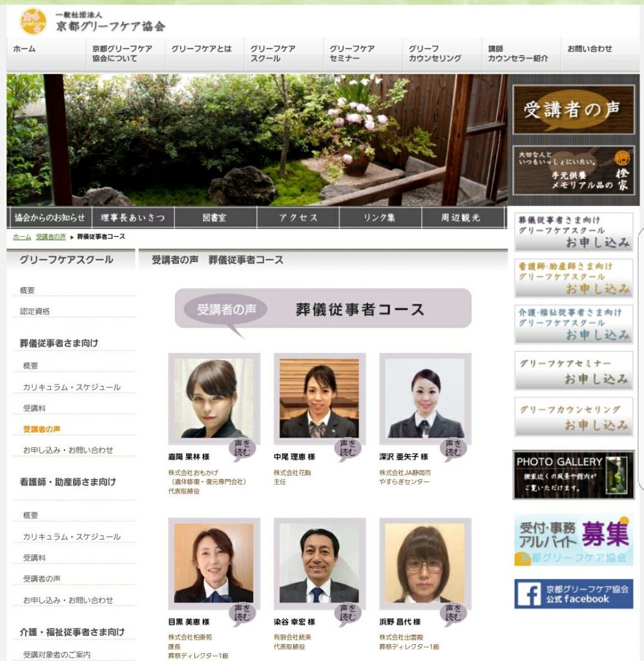Click the 声を読む bubble beside 染谷 幸宏

click(x=348, y=613)
